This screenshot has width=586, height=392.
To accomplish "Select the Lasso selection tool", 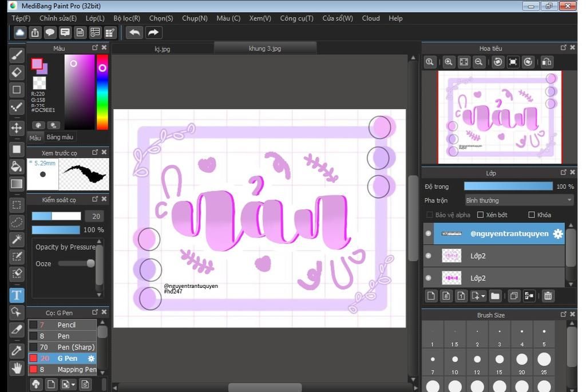I will pos(17,223).
